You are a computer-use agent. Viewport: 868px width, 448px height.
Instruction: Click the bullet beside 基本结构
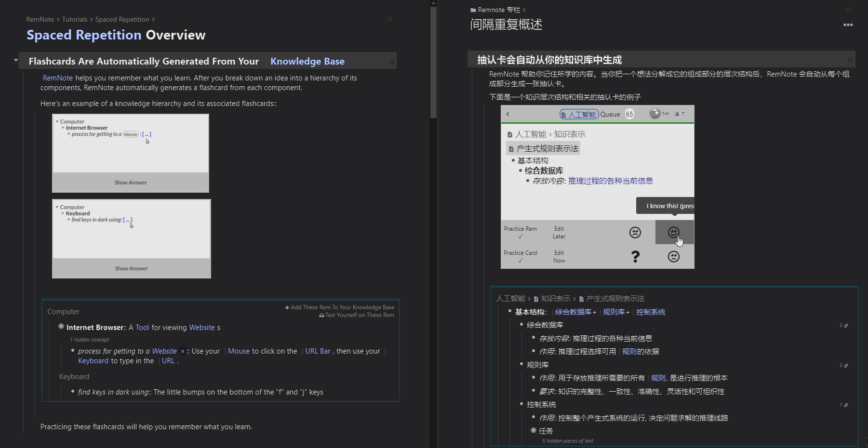(x=510, y=311)
